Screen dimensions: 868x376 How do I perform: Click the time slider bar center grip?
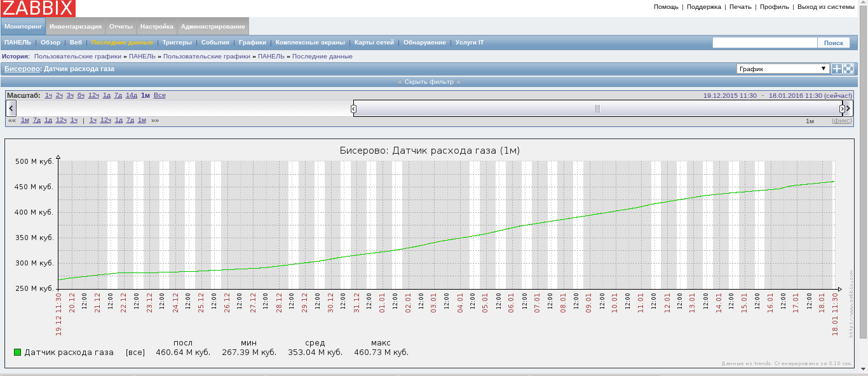(597, 109)
